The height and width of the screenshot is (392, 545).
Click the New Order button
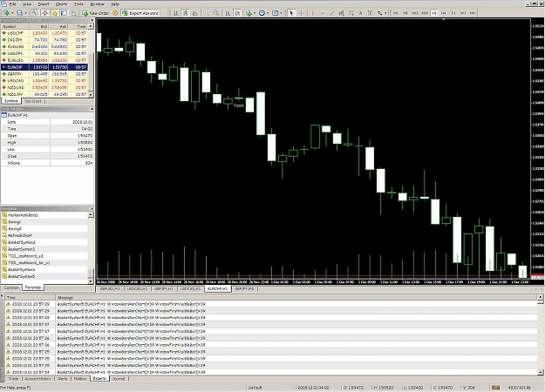point(96,13)
